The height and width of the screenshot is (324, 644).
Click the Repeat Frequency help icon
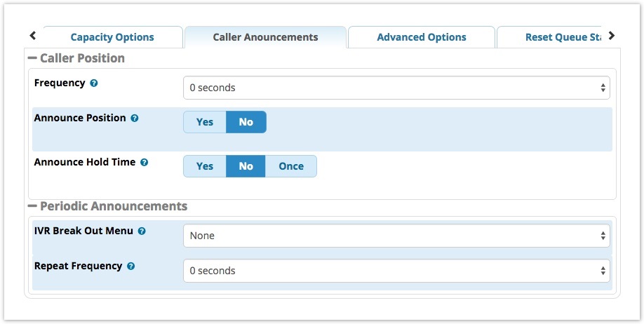click(130, 266)
